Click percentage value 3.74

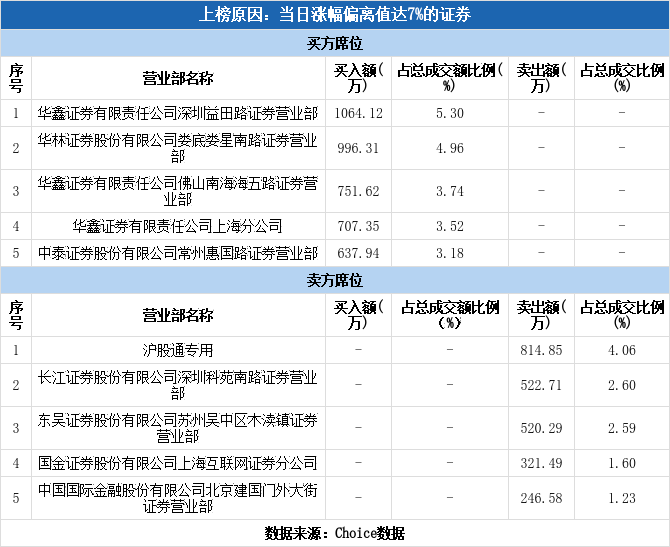(x=450, y=191)
